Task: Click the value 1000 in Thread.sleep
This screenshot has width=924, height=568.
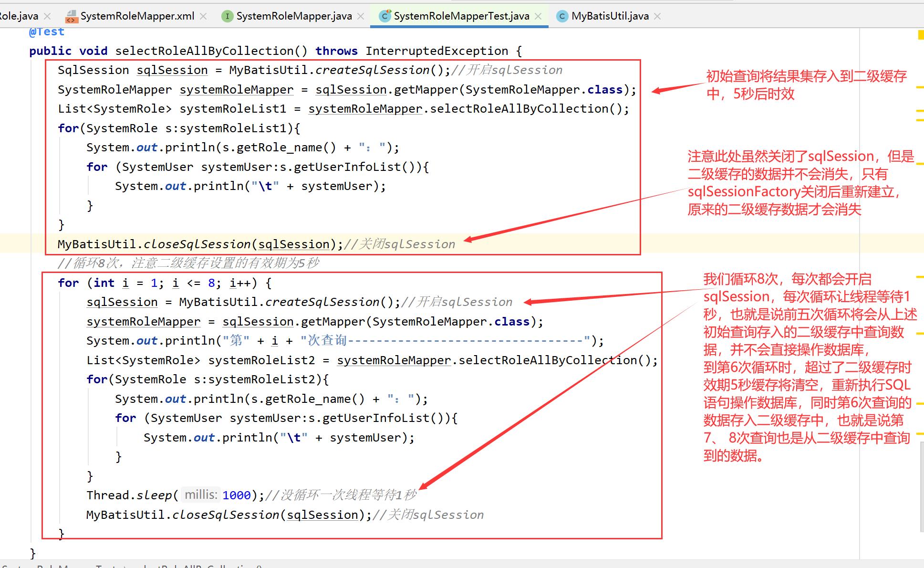Action: point(236,495)
